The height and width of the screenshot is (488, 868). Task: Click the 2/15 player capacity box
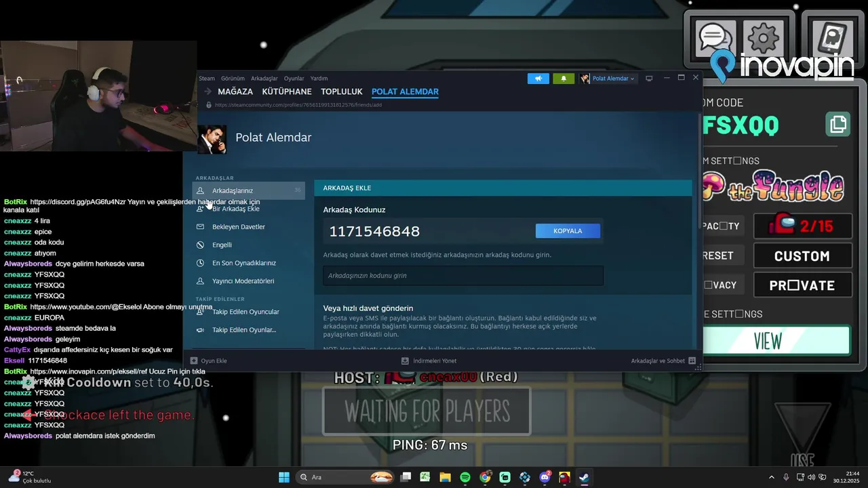pos(802,226)
